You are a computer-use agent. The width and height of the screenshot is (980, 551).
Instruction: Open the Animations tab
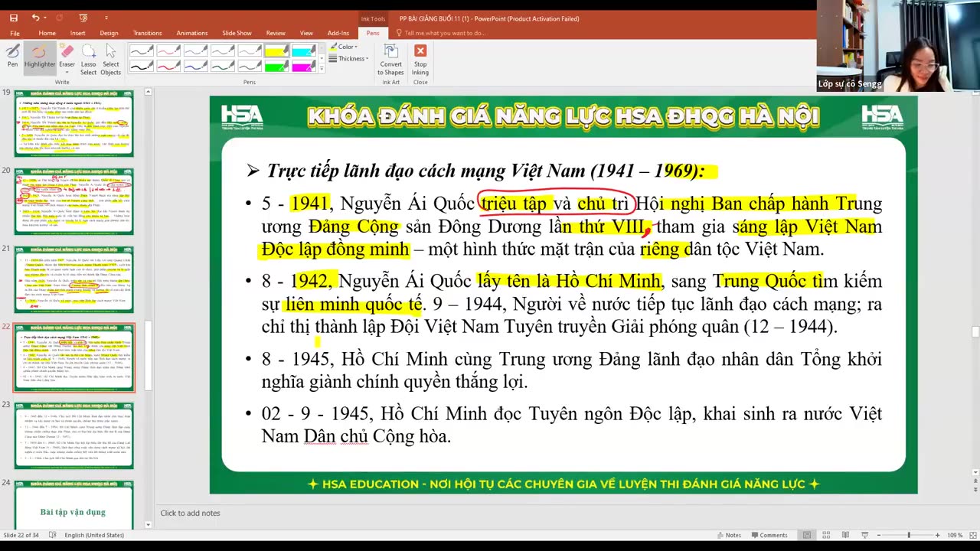click(x=191, y=33)
